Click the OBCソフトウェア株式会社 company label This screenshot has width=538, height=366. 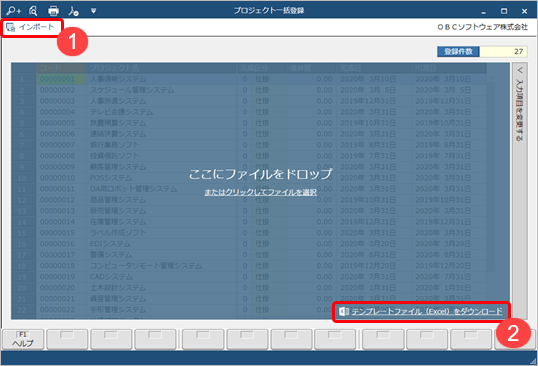click(x=482, y=27)
